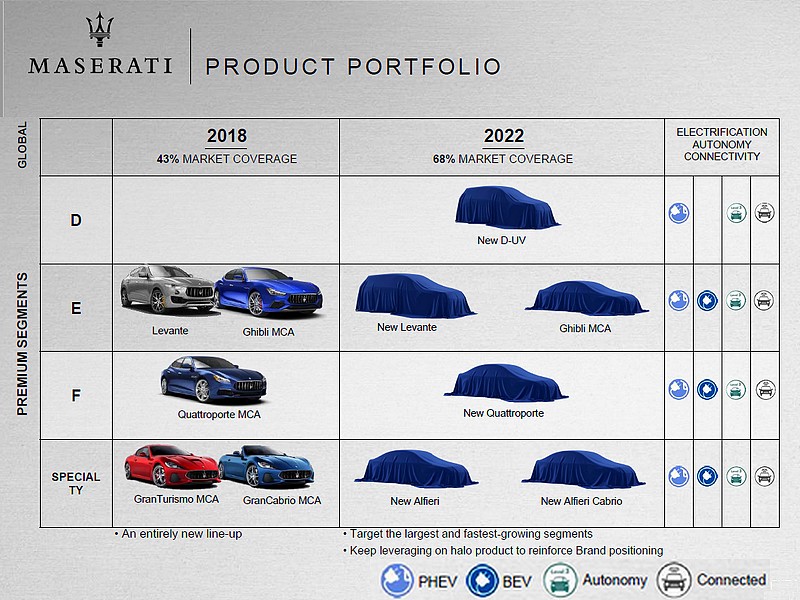Click the "Target the largest and fastest-growing segments" bullet
Image resolution: width=800 pixels, height=600 pixels.
point(468,534)
